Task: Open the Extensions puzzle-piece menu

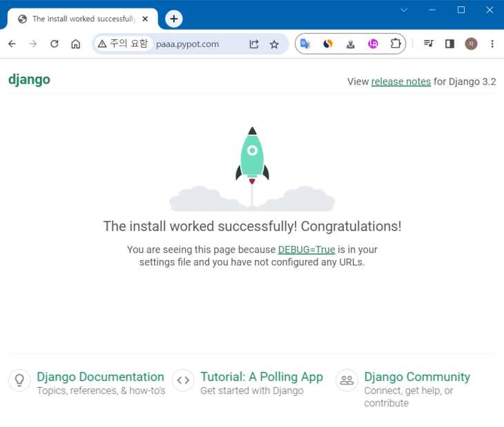Action: pyautogui.click(x=396, y=44)
